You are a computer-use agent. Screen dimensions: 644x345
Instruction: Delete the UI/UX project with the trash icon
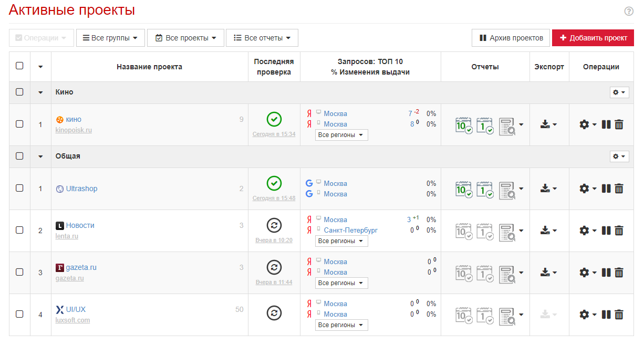(619, 315)
